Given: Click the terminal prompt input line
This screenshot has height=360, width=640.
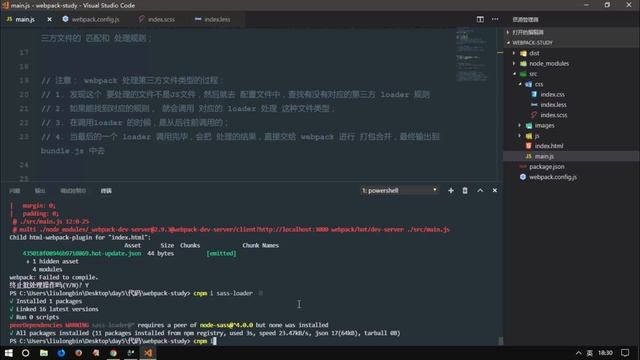Looking at the screenshot, I should (x=112, y=341).
